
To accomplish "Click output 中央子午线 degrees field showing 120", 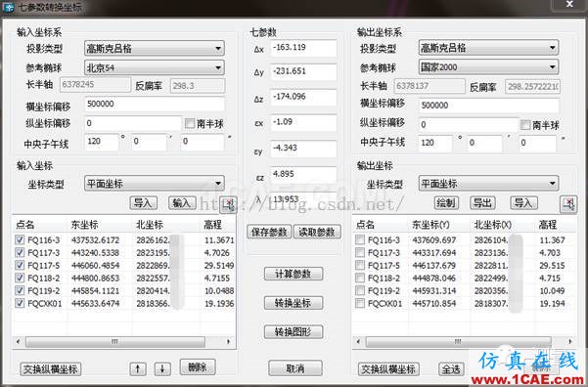I will 435,144.
